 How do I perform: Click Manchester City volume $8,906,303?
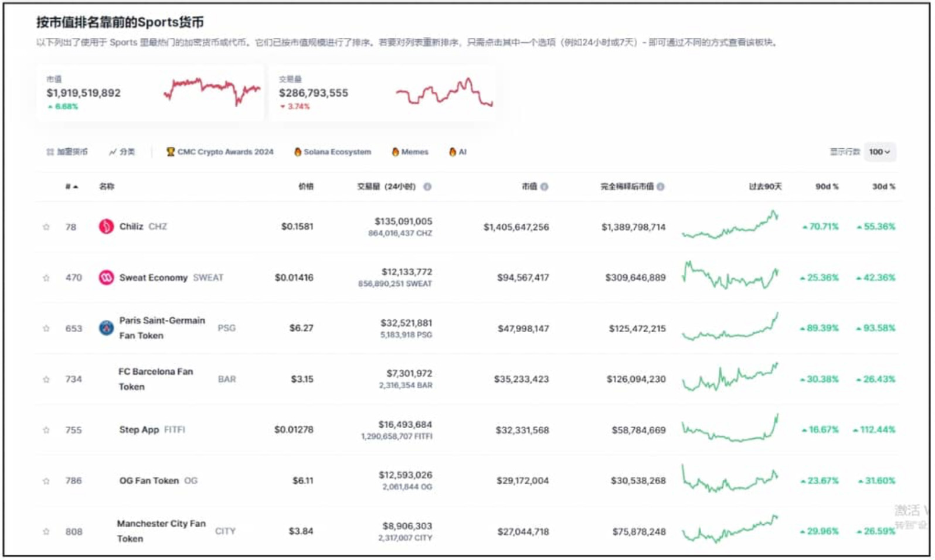click(407, 526)
